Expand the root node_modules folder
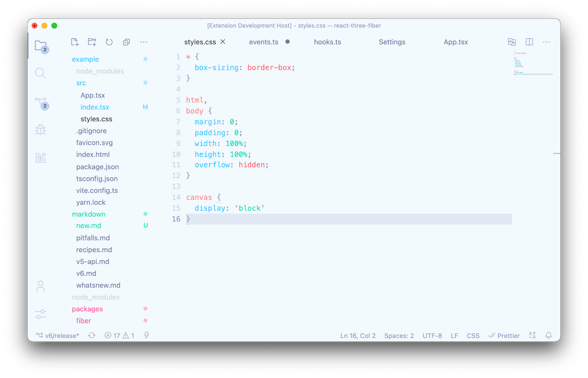 96,297
